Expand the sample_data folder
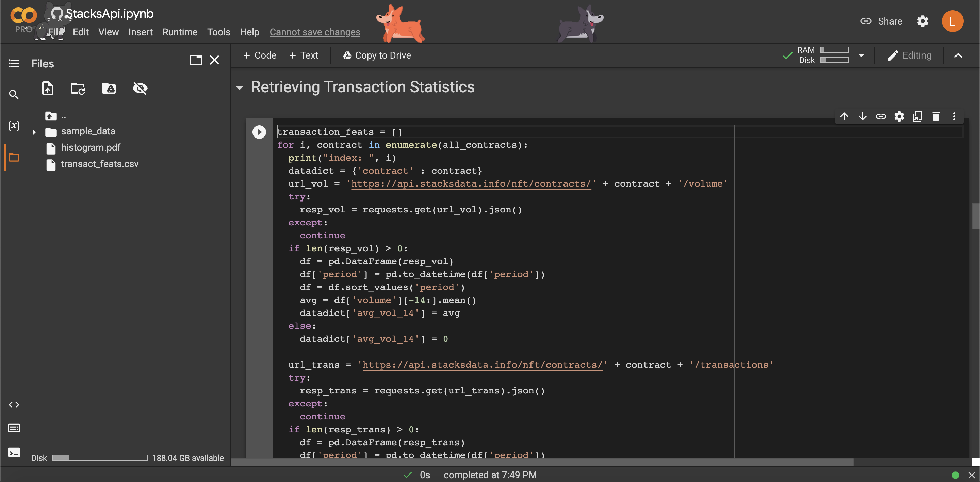Viewport: 980px width, 482px height. [34, 132]
